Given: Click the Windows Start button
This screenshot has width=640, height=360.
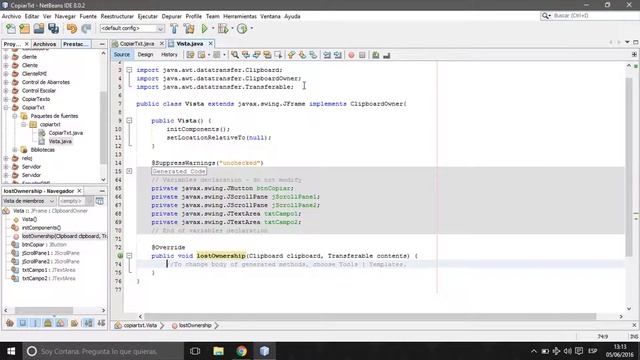Looking at the screenshot, I should click(x=11, y=351).
